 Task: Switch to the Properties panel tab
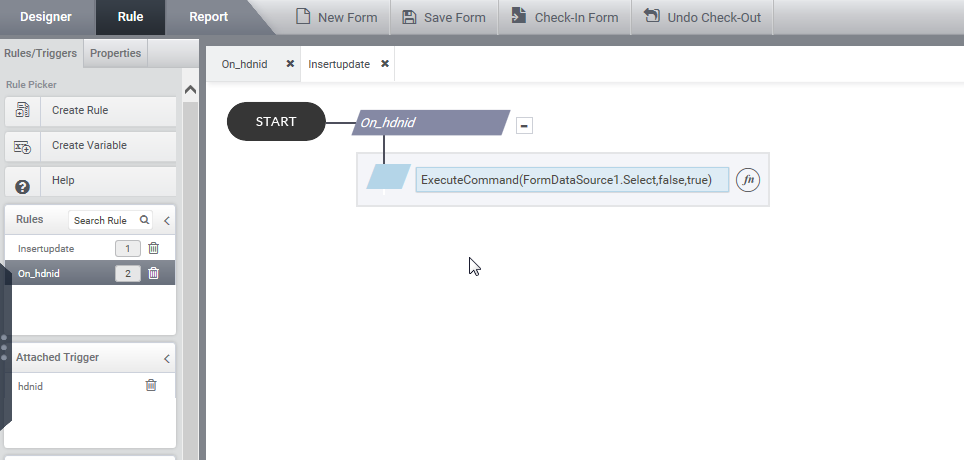(116, 53)
